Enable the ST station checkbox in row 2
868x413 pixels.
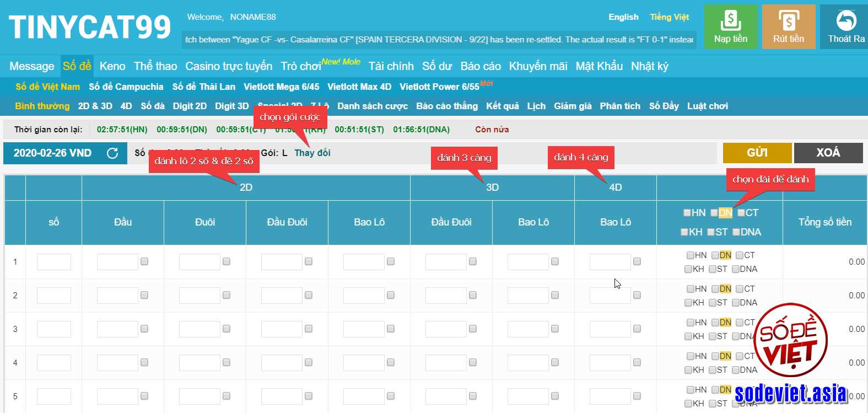pyautogui.click(x=713, y=303)
